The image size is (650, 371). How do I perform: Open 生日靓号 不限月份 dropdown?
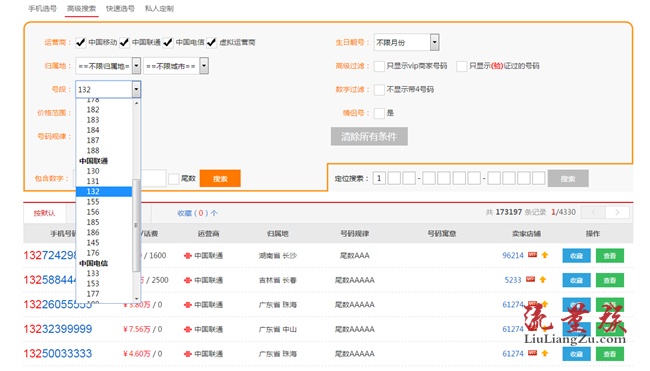pyautogui.click(x=406, y=42)
